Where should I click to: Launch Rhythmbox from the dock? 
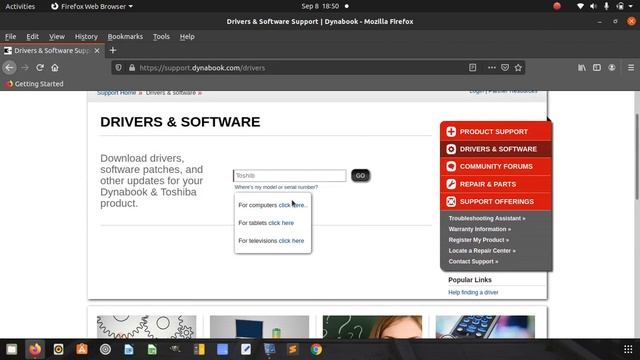[58, 349]
